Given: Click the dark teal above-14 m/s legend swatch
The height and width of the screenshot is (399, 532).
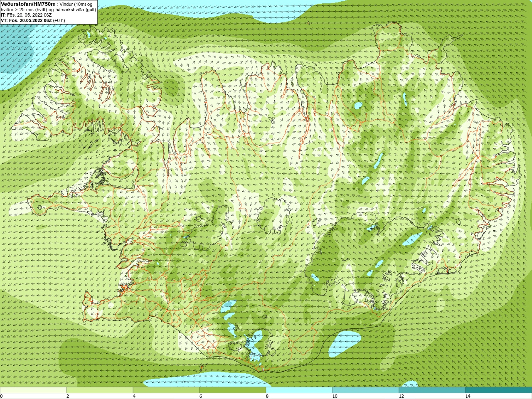Looking at the screenshot, I should click(499, 390).
